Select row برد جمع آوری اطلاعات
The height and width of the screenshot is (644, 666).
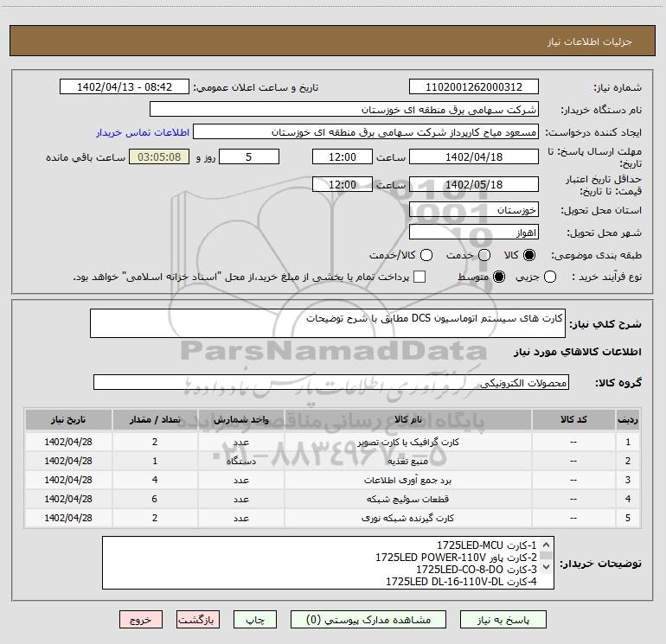pos(333,480)
